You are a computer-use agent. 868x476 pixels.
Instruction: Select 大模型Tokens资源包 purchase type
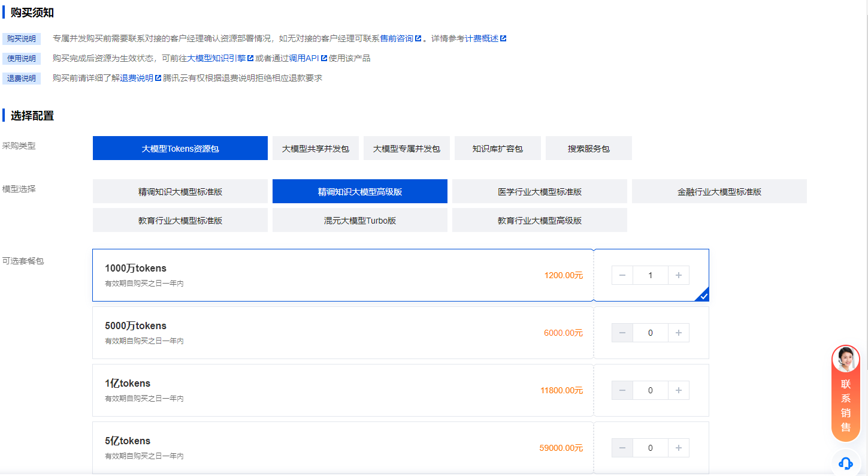tap(180, 148)
